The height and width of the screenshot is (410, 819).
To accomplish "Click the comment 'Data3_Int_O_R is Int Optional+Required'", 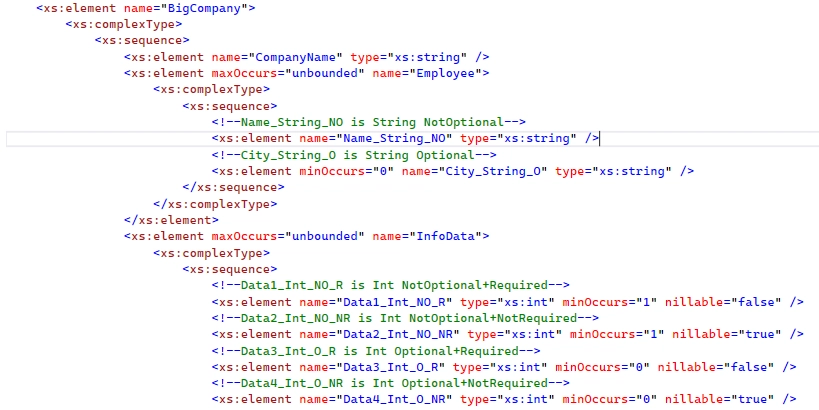I will point(376,351).
